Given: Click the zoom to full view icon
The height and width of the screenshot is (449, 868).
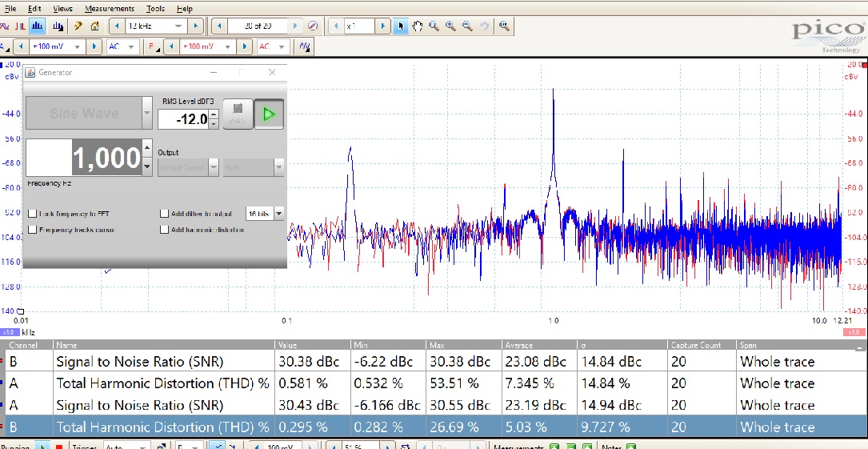Looking at the screenshot, I should (x=504, y=26).
